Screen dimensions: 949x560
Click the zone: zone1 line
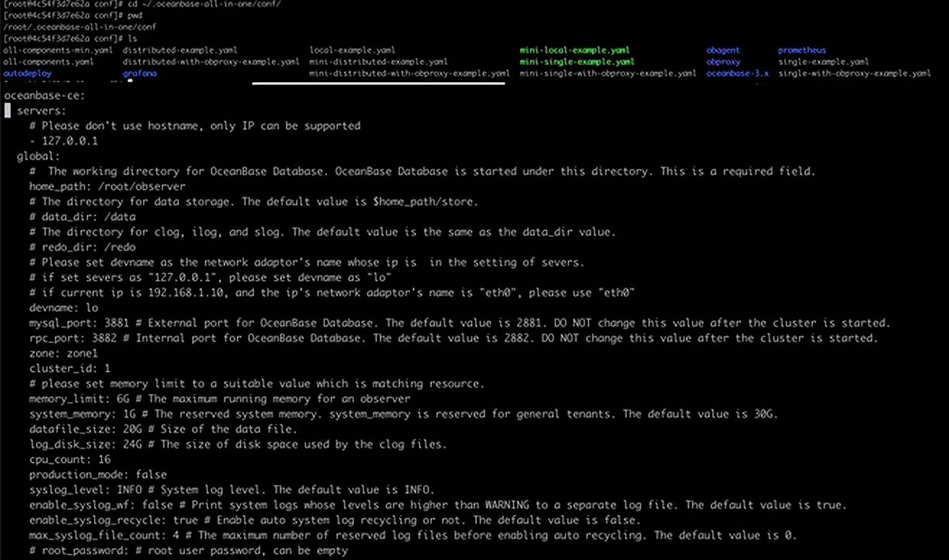[x=64, y=353]
